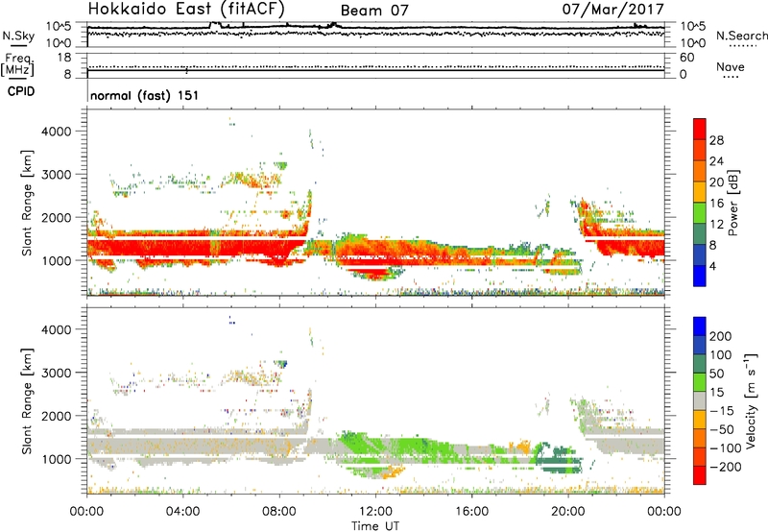The width and height of the screenshot is (768, 532).
Task: Select the "Freq. [MHz]" axis label
Action: pyautogui.click(x=17, y=64)
